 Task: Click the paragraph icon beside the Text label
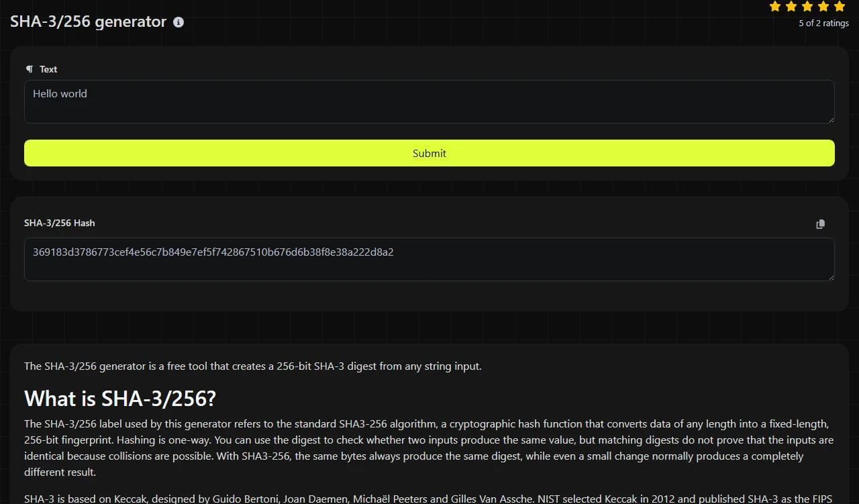click(30, 69)
